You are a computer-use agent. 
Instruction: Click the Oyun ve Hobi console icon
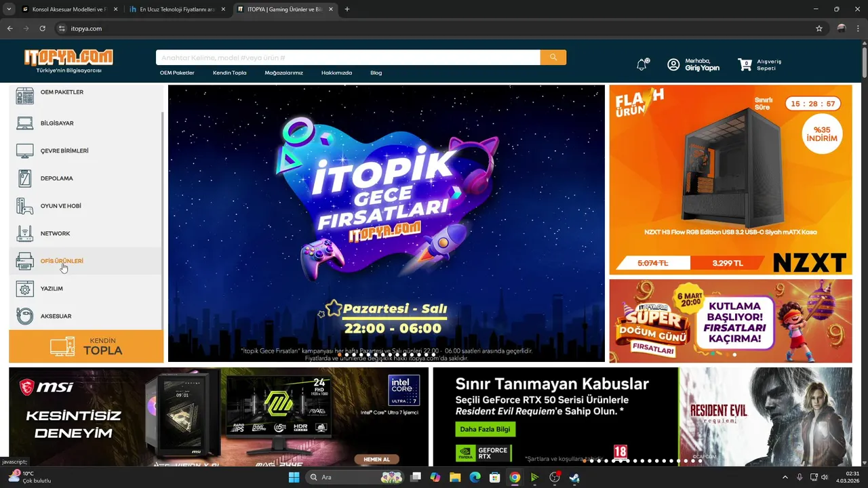pos(25,206)
